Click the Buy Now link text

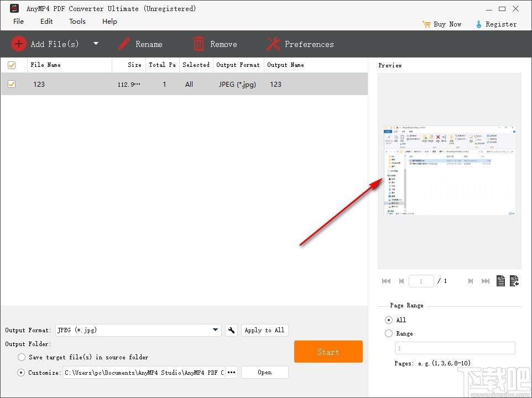(447, 24)
